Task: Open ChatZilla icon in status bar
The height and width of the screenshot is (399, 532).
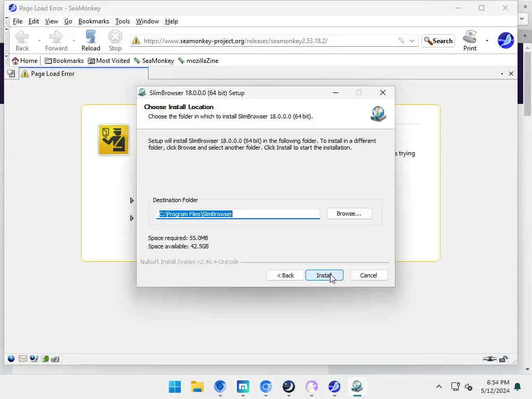Action: (x=55, y=359)
